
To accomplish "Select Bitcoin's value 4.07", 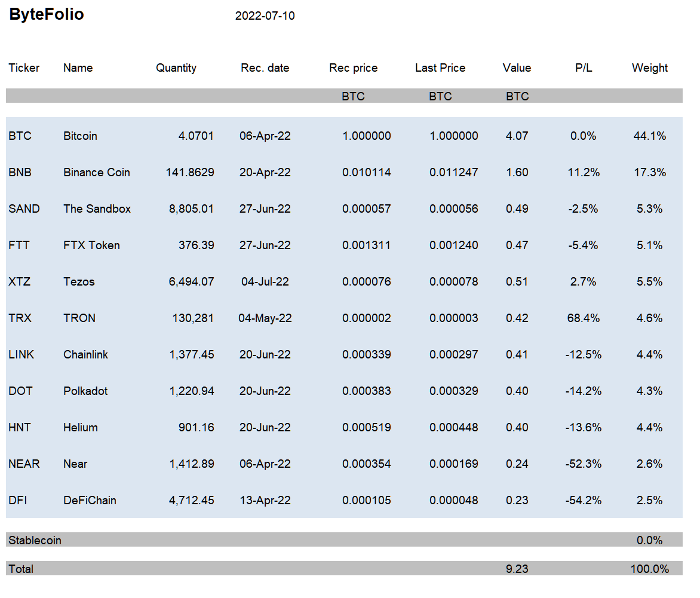I will coord(517,136).
